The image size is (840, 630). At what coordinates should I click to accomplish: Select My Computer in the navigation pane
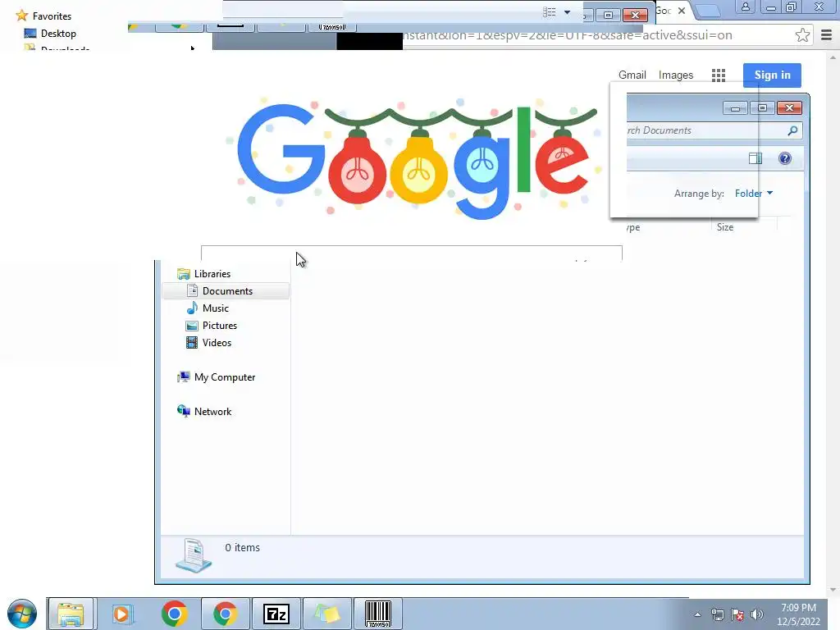(x=225, y=377)
